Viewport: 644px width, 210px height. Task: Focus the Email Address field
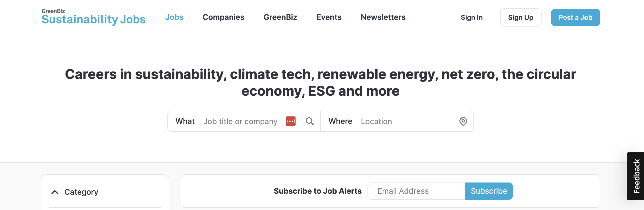coord(416,191)
